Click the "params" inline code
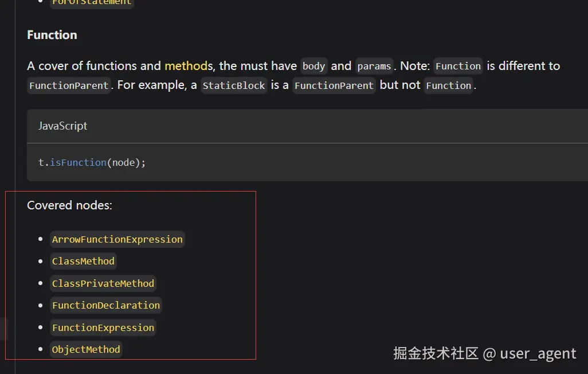The height and width of the screenshot is (374, 588). coord(374,66)
